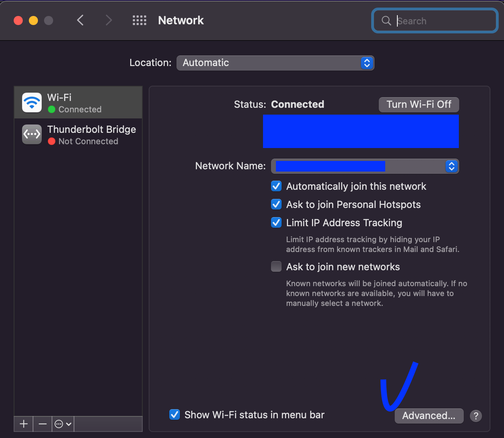Click 'Limit IP address tracking by hiding' description

click(x=373, y=244)
